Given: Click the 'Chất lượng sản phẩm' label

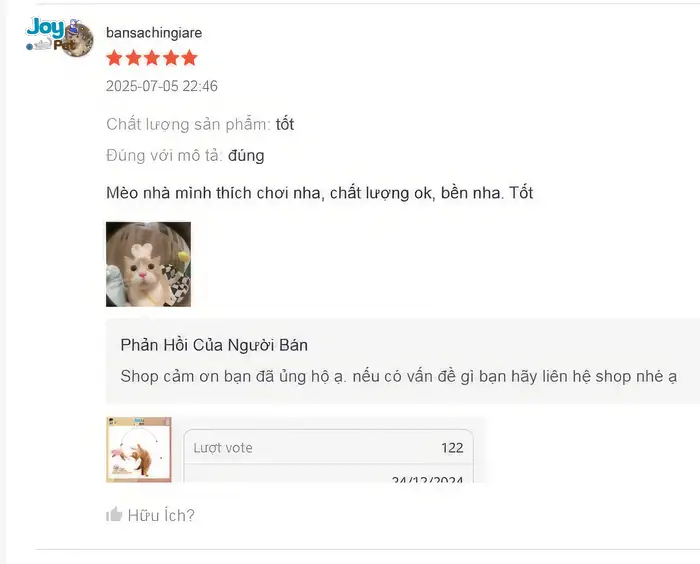Looking at the screenshot, I should 188,125.
